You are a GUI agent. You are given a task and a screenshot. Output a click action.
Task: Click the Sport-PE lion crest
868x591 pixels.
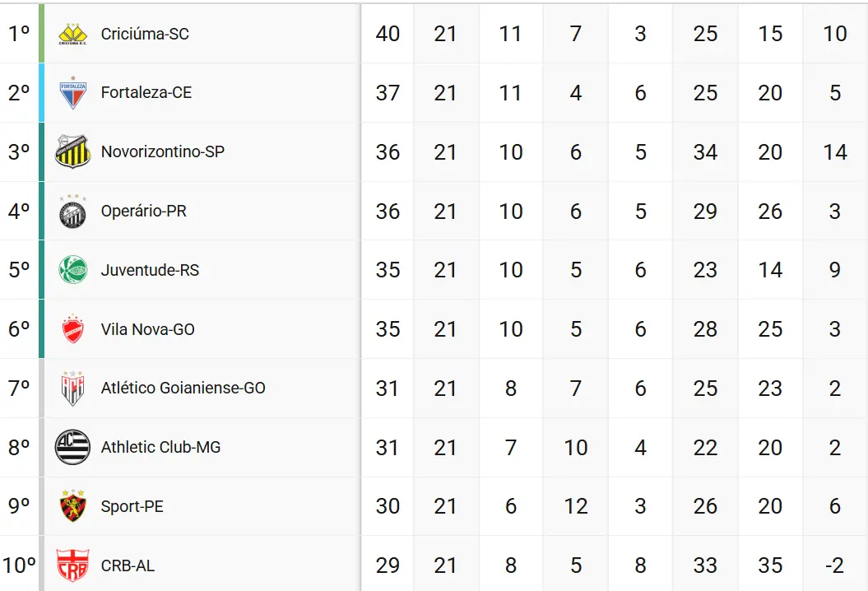[x=72, y=505]
